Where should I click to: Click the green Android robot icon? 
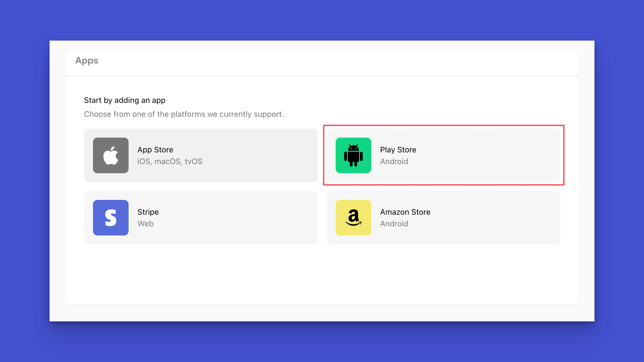(x=353, y=155)
